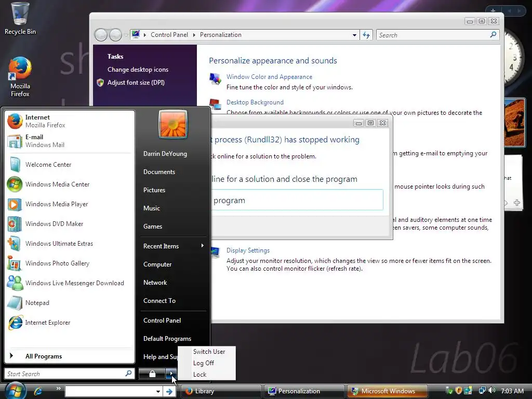Expand the Recent Items submenu
This screenshot has width=532, height=399.
(174, 246)
